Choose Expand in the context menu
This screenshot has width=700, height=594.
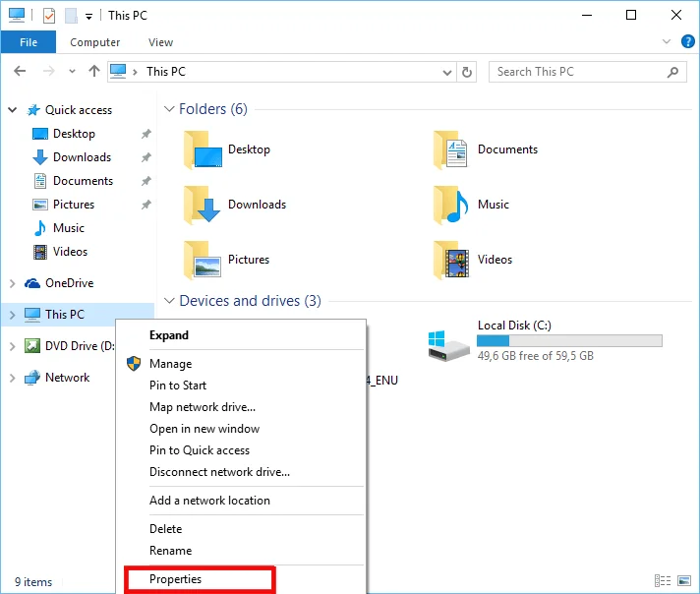[242, 335]
